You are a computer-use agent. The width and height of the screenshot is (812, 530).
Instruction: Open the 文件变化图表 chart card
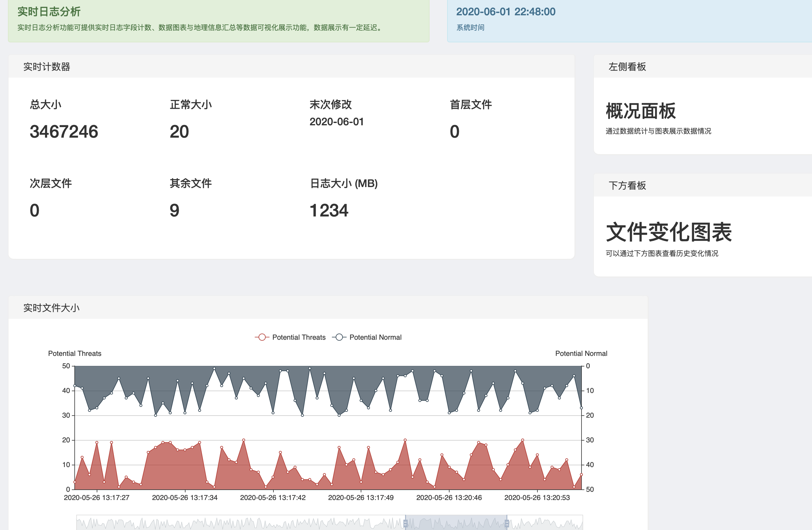pyautogui.click(x=669, y=232)
